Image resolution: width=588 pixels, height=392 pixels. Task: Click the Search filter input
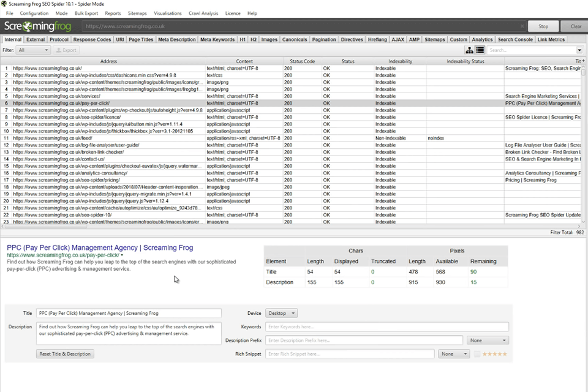532,50
